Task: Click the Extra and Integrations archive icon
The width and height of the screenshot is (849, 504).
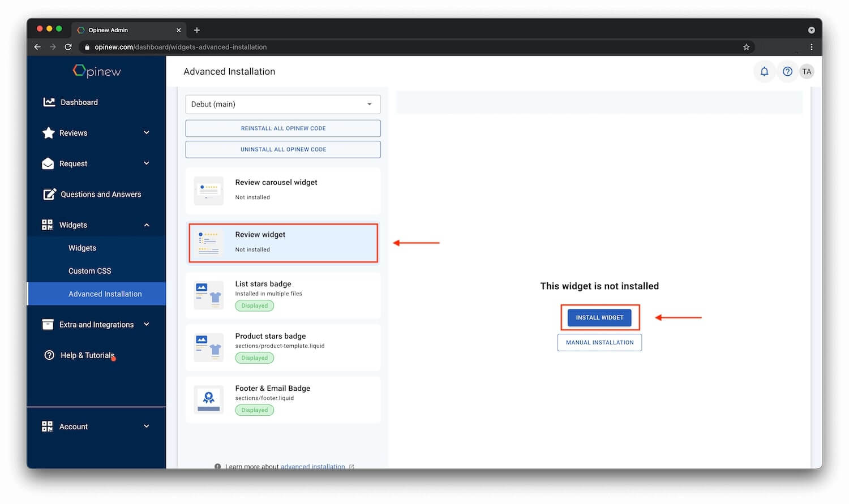Action: coord(48,324)
